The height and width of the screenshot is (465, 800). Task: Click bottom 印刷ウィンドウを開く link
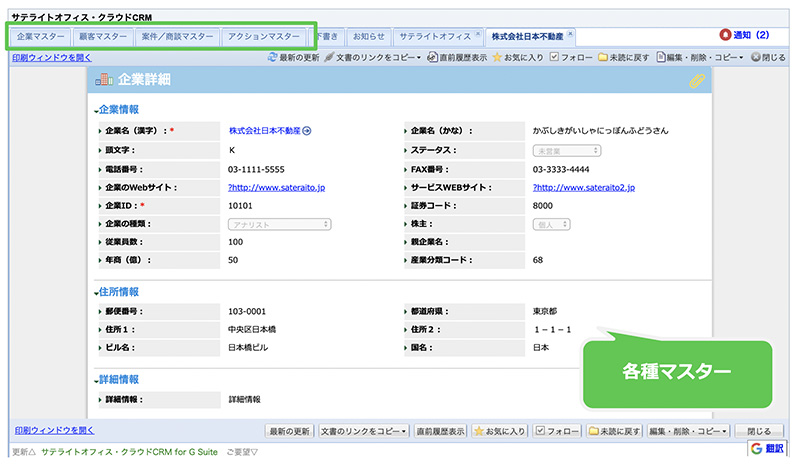tap(54, 430)
